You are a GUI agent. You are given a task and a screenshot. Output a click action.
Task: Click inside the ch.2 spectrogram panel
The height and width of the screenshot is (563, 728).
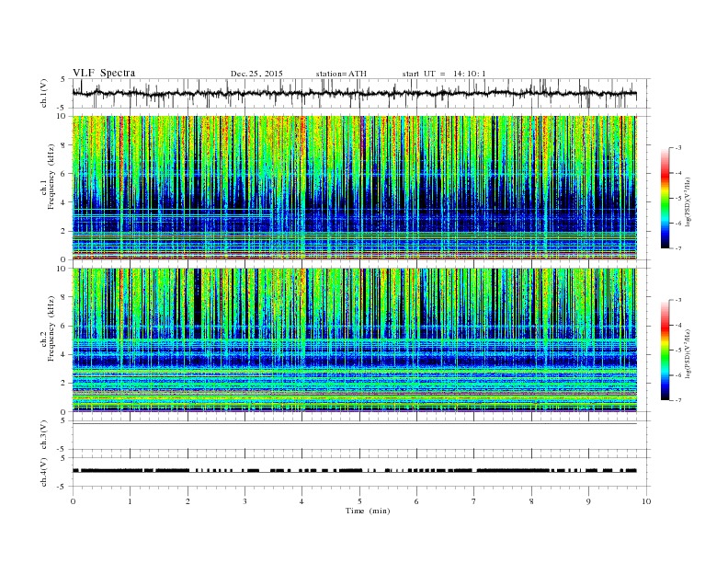pyautogui.click(x=354, y=340)
